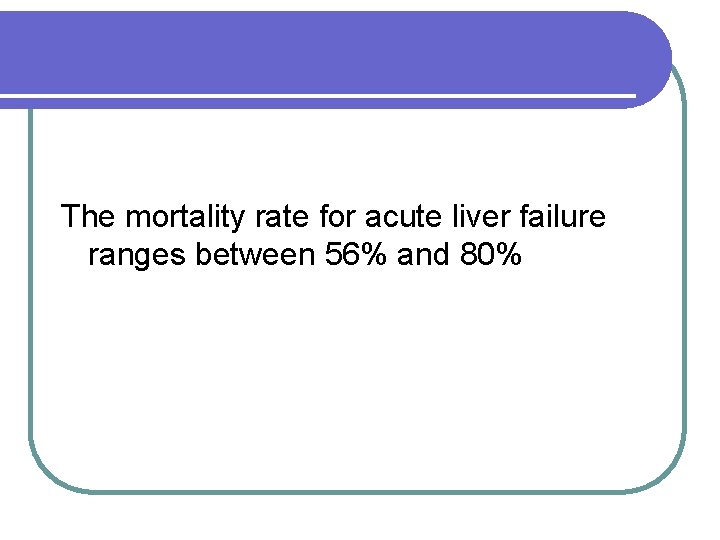The width and height of the screenshot is (720, 540).
Task: Click the word "and" between the percentages
Action: click(424, 256)
